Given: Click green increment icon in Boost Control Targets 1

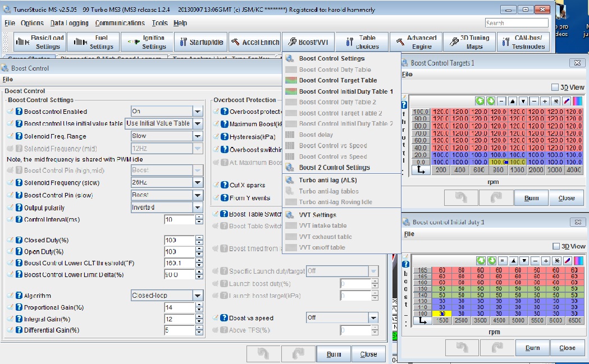Looking at the screenshot, I should (480, 102).
